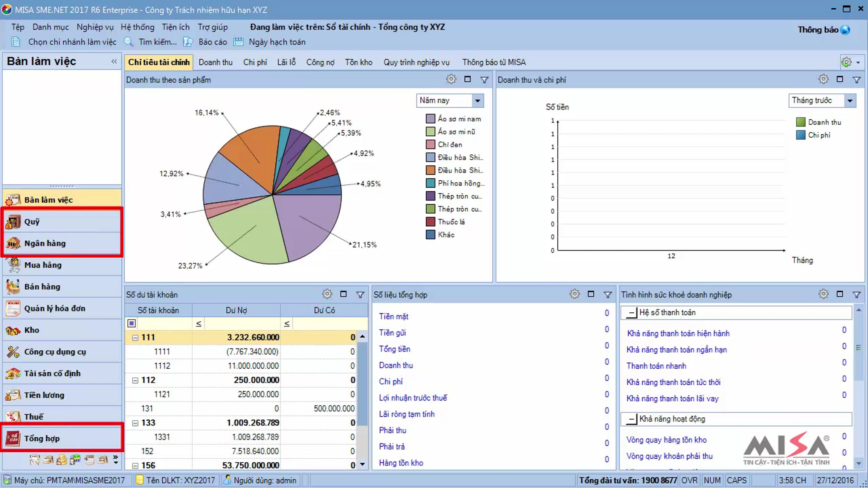Maximize the Doanh thu theo sản phẩm panel

(468, 79)
